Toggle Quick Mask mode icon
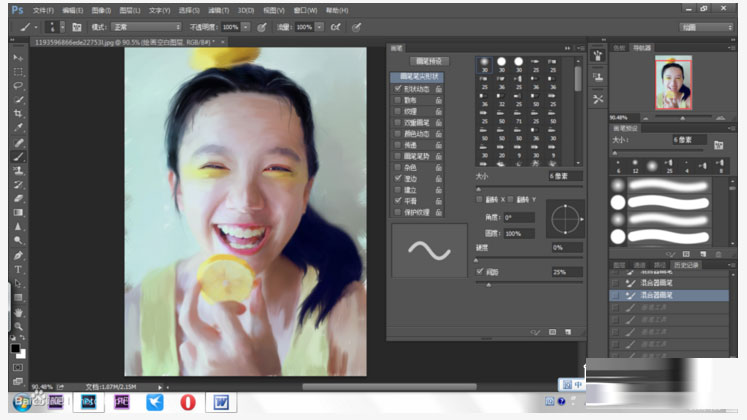This screenshot has height=420, width=747. (x=18, y=368)
